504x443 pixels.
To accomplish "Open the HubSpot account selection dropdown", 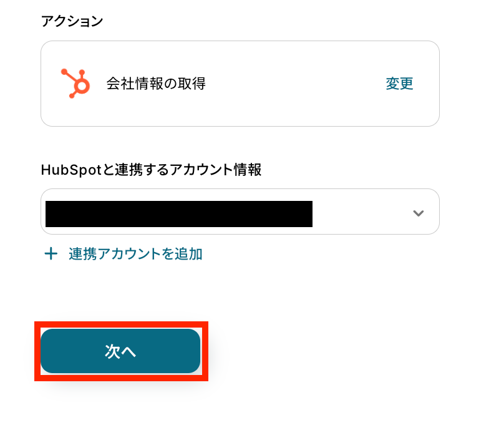I will [x=240, y=212].
